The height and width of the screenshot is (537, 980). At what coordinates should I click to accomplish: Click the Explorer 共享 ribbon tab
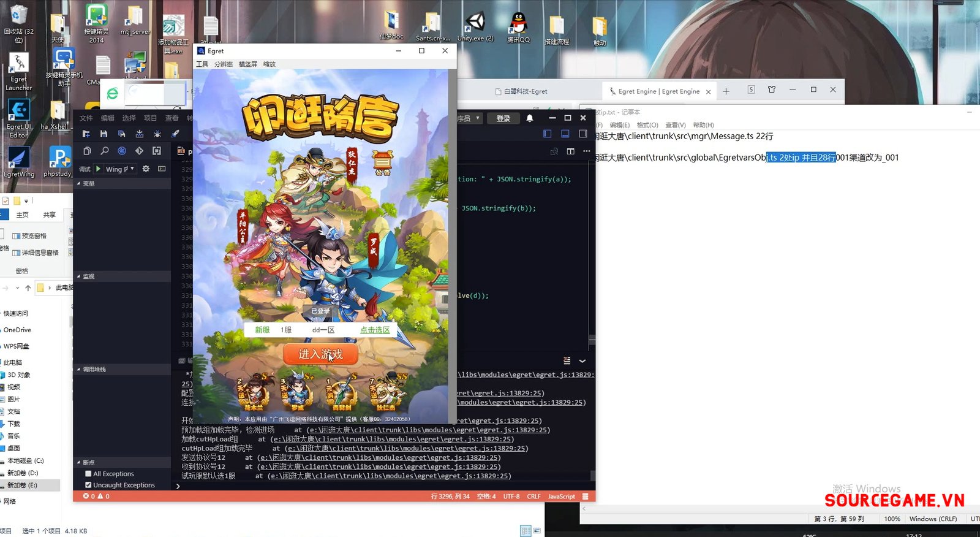tap(49, 215)
